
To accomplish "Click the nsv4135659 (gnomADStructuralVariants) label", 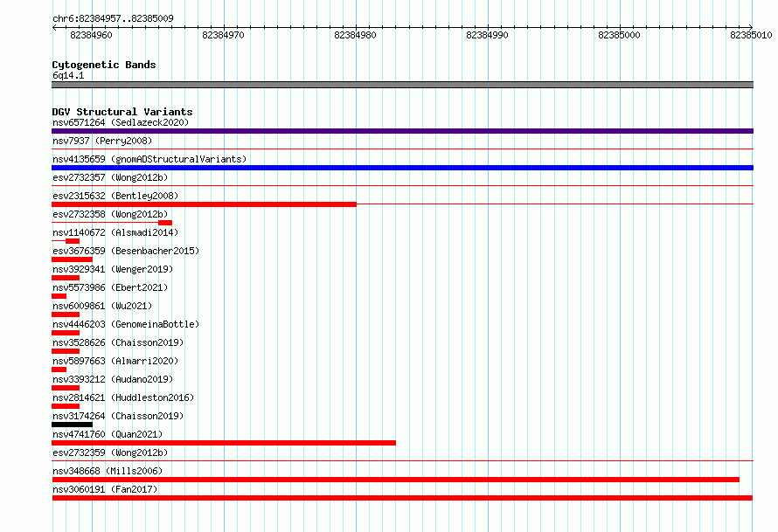I will [149, 159].
